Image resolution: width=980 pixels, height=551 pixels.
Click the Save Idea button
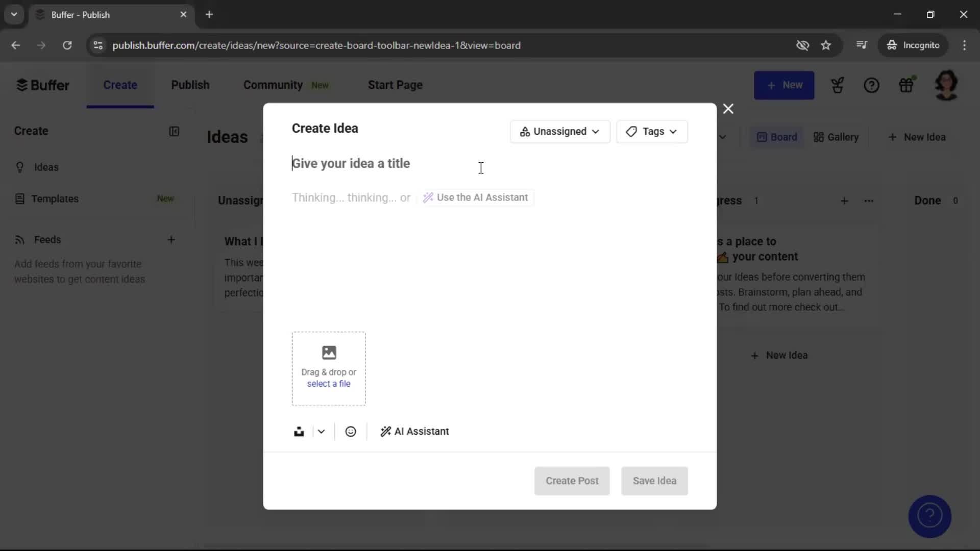pos(654,481)
